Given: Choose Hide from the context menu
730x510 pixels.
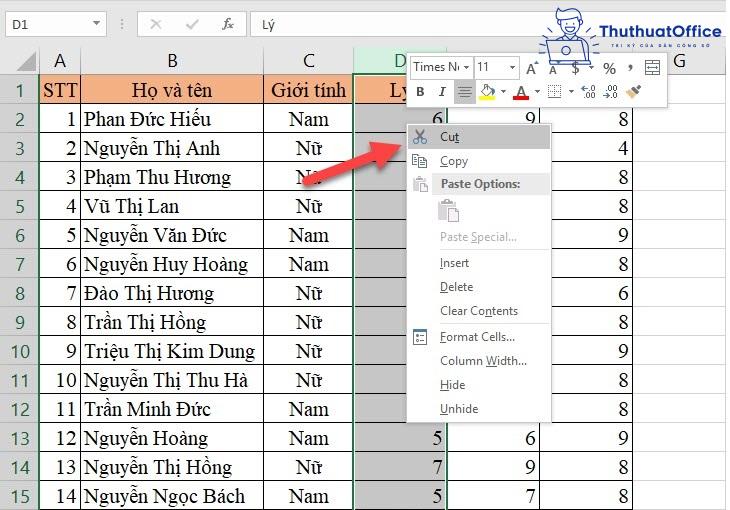Looking at the screenshot, I should [479, 385].
